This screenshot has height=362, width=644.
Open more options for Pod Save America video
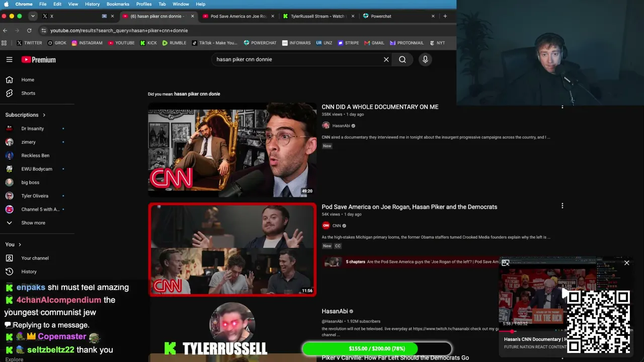click(562, 206)
